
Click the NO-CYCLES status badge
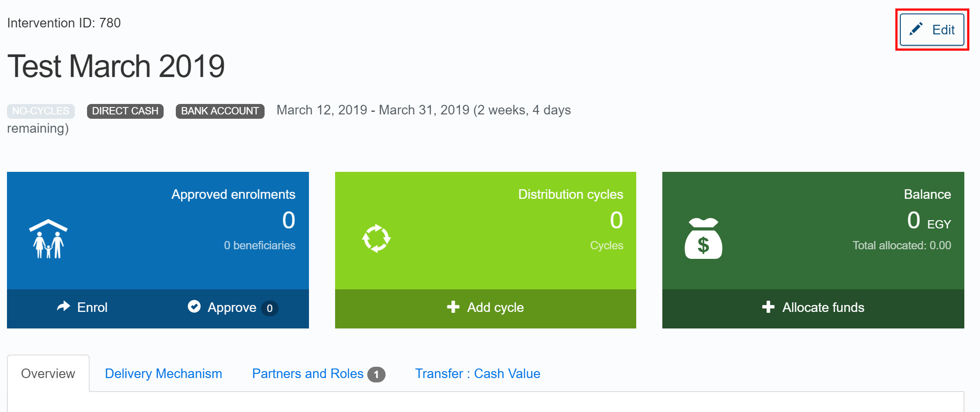40,111
